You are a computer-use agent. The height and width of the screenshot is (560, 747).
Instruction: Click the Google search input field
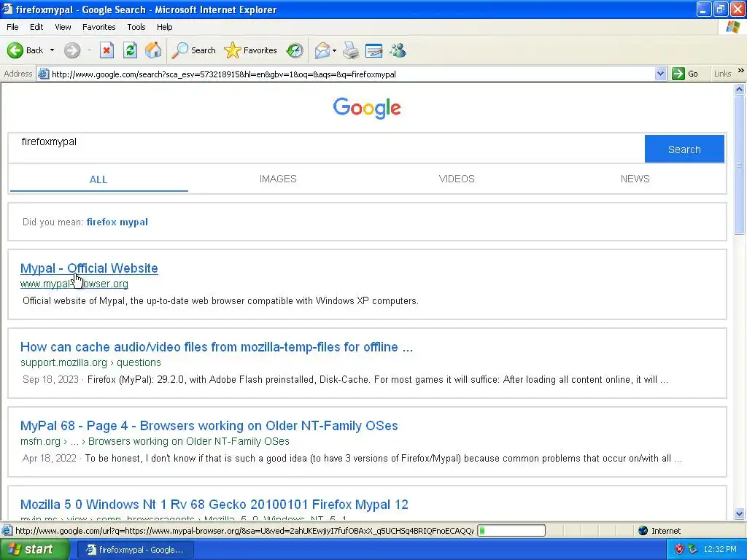327,149
